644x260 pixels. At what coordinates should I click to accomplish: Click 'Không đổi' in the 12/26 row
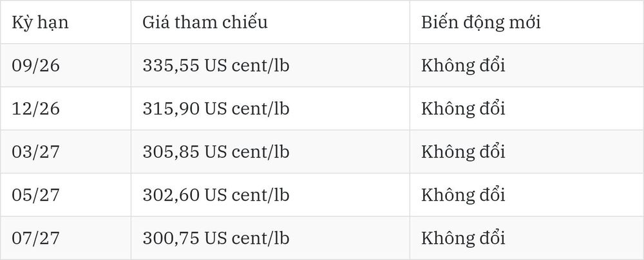click(463, 108)
